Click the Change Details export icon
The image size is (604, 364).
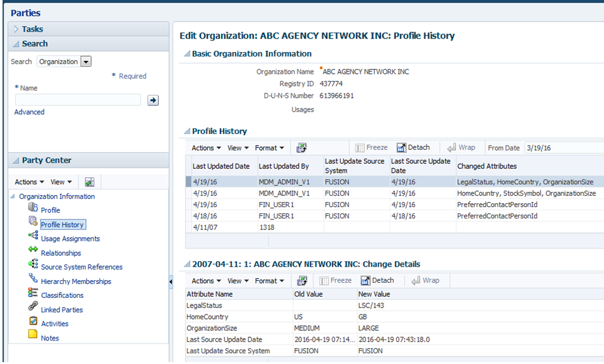(x=301, y=281)
